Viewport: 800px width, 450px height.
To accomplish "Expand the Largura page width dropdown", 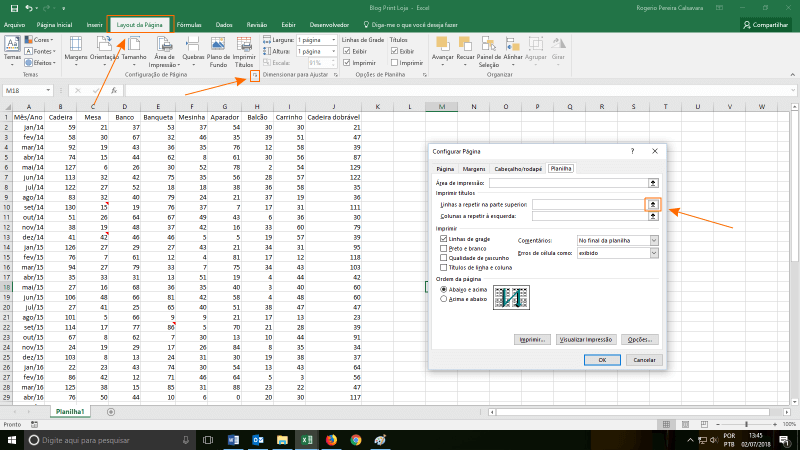I will [331, 39].
